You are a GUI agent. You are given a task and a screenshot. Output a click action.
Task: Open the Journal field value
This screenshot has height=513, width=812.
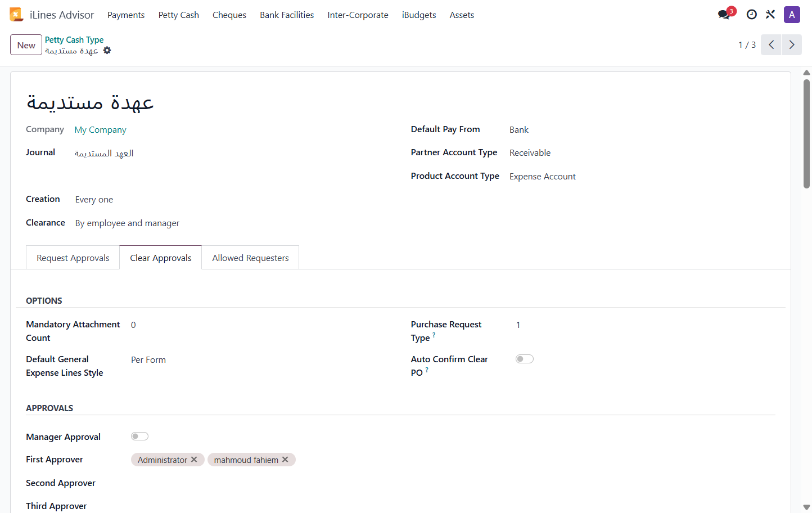104,154
